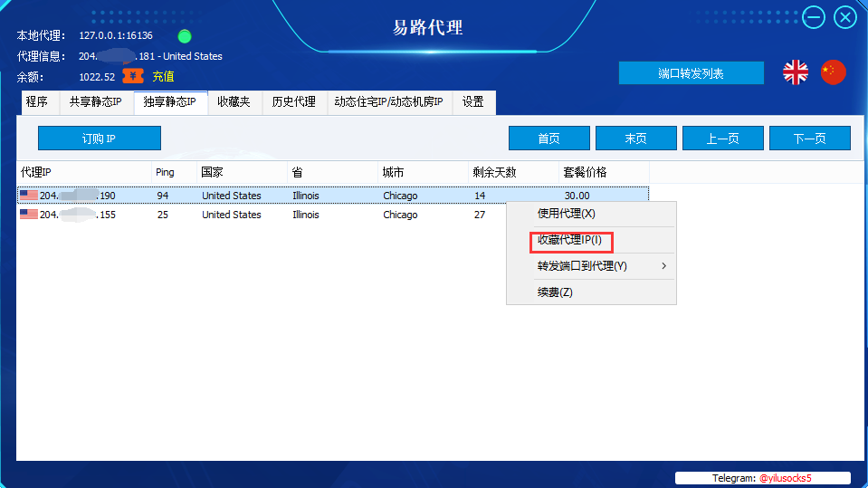Sort by the 国家 column header
The image size is (868, 488).
(242, 172)
